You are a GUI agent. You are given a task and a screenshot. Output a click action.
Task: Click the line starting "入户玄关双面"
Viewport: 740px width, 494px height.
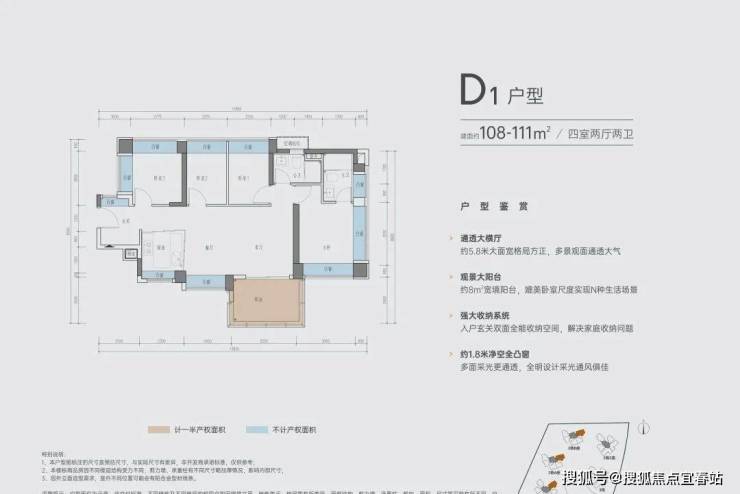tap(547, 328)
